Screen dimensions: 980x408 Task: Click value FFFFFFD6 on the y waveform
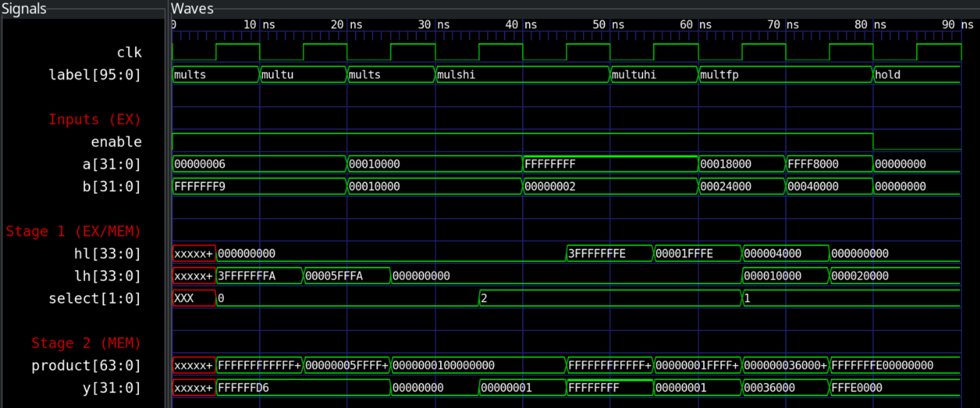coord(303,388)
